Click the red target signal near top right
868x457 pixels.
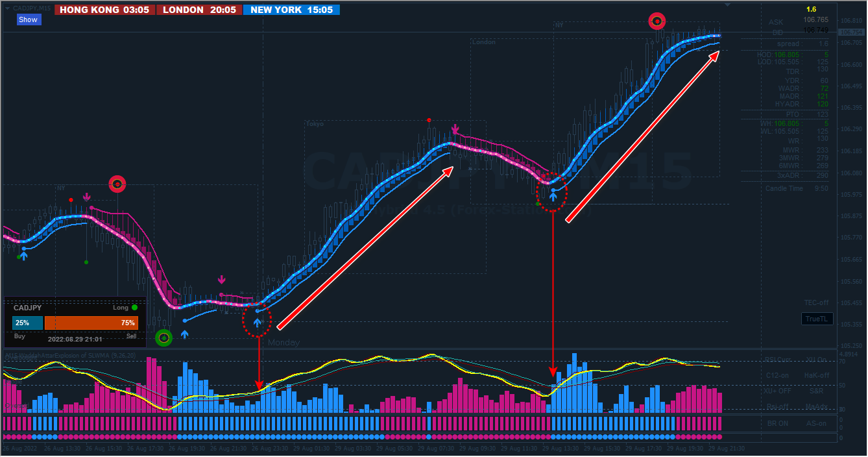point(657,21)
